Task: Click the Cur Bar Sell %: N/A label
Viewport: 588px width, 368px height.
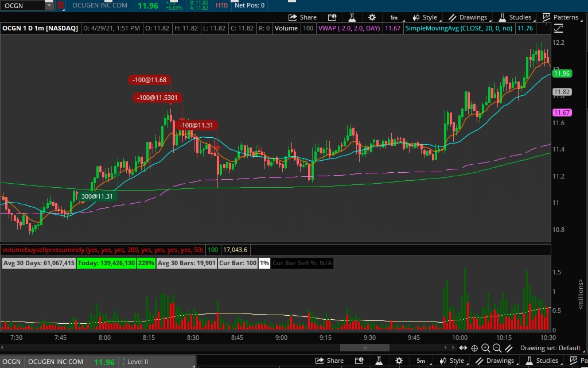Action: tap(302, 263)
